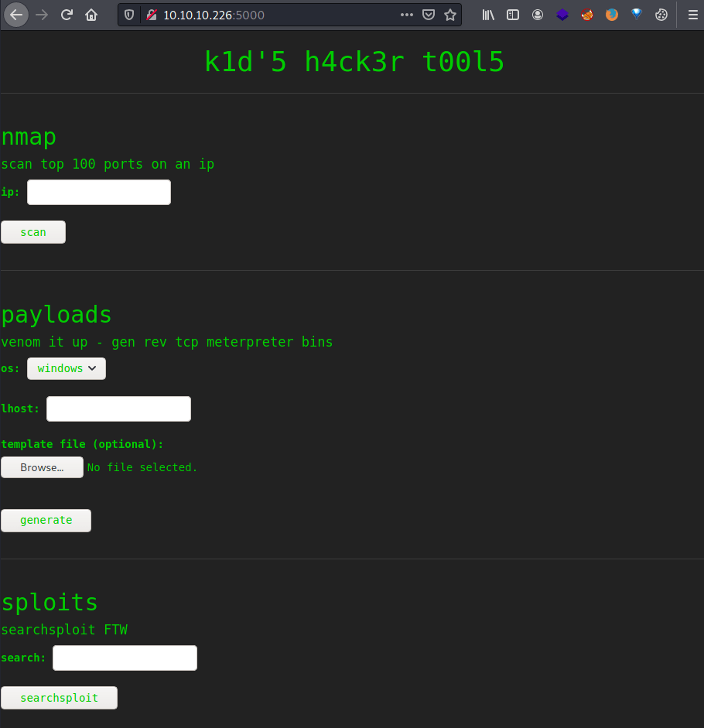Click the red circular extension icon

click(x=587, y=15)
